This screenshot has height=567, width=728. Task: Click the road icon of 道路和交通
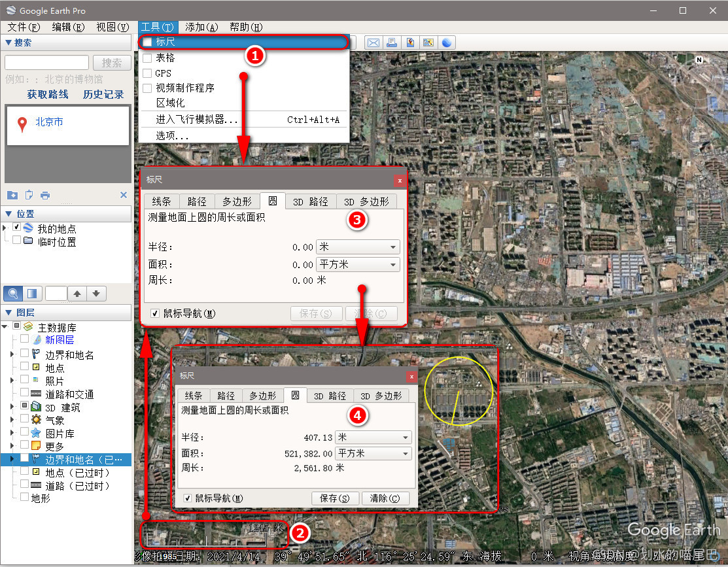36,393
